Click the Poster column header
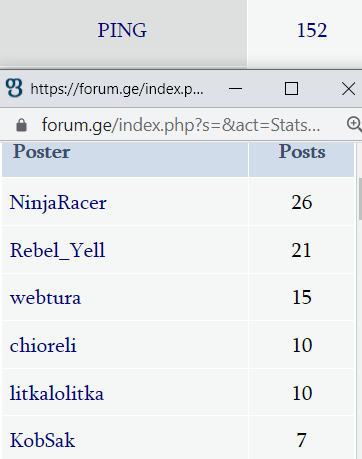 click(x=42, y=152)
